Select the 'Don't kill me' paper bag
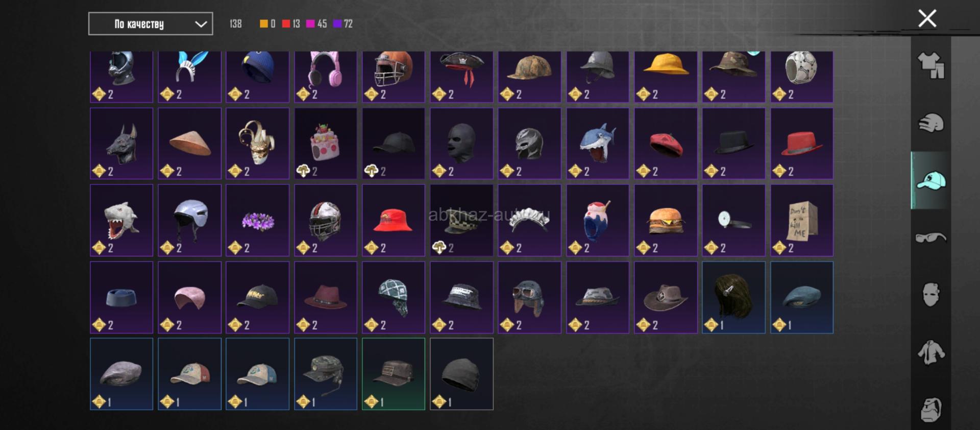Viewport: 980px width, 430px height. click(802, 220)
